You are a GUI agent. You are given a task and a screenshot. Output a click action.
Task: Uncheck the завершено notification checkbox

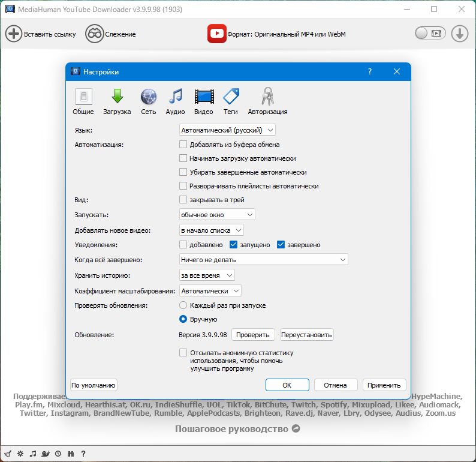click(x=281, y=245)
